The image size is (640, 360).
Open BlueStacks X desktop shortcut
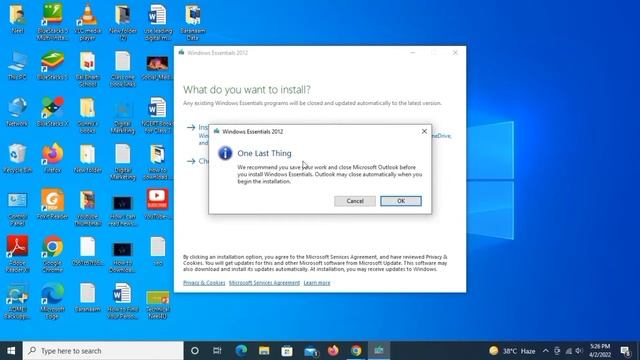pos(52,112)
